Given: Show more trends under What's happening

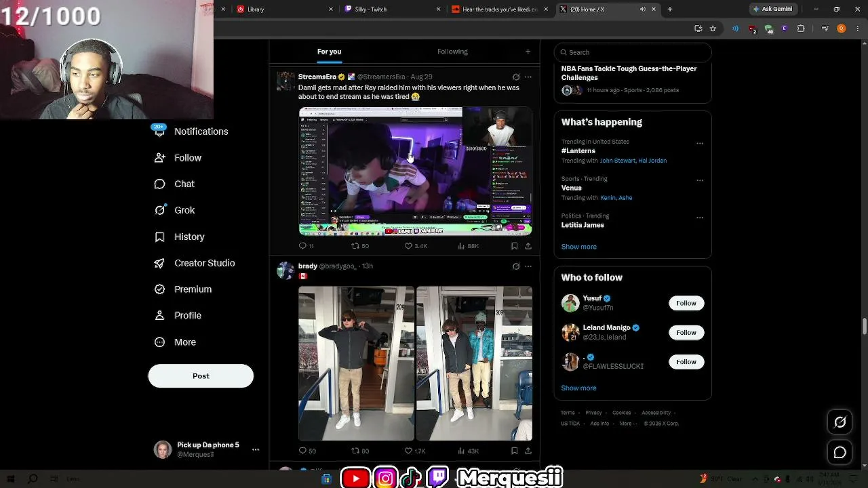Looking at the screenshot, I should 578,247.
